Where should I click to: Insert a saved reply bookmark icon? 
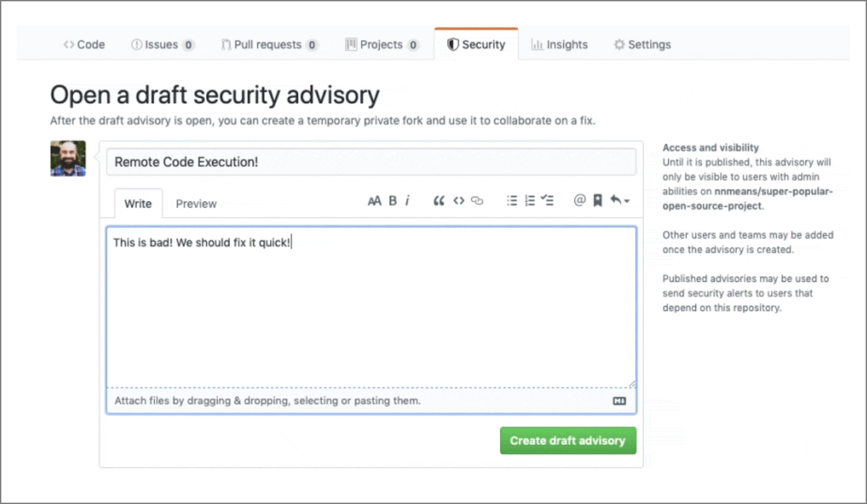tap(596, 200)
